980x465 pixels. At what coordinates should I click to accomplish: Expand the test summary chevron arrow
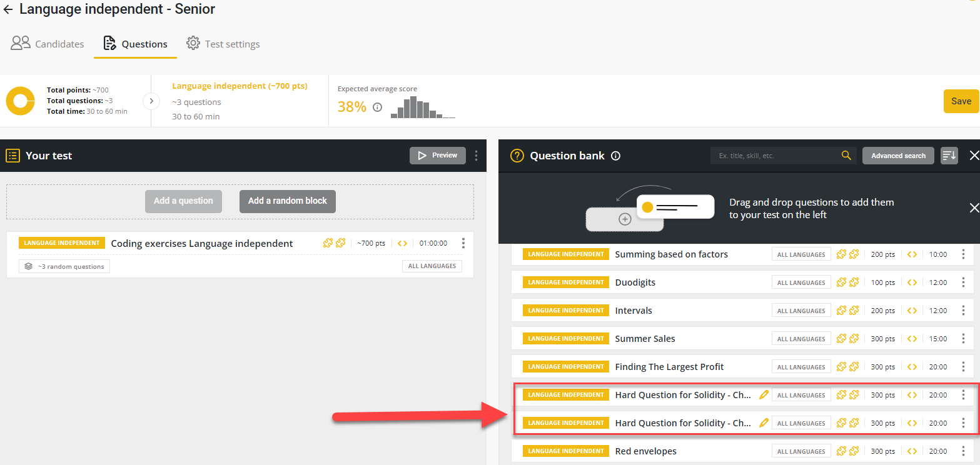click(x=150, y=101)
